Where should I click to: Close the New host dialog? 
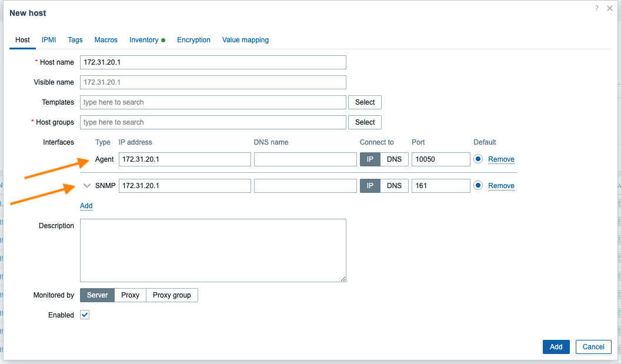pyautogui.click(x=610, y=9)
